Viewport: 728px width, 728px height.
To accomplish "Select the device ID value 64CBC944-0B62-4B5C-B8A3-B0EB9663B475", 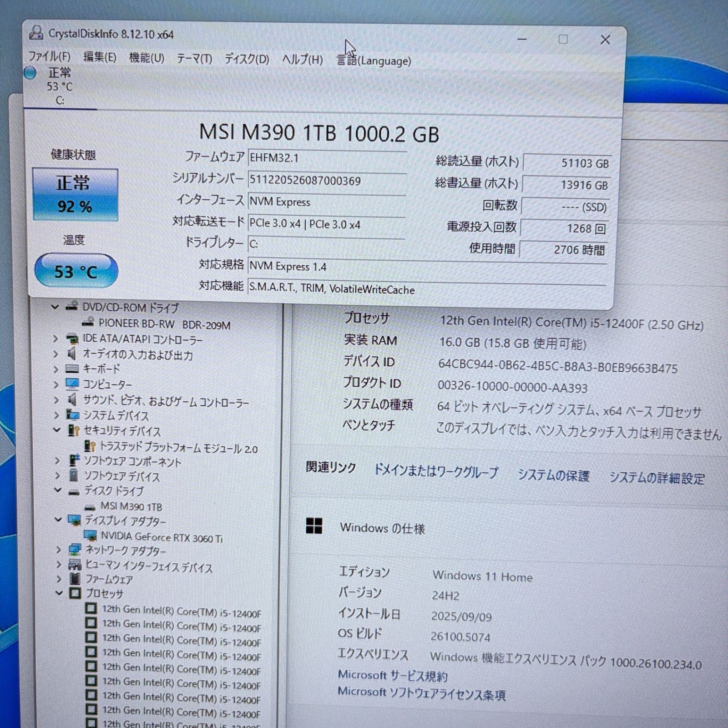I will tap(558, 366).
